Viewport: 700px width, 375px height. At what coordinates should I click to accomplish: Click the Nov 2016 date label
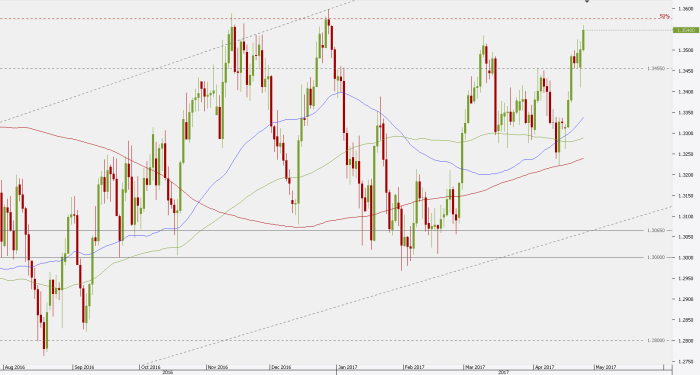(x=218, y=367)
